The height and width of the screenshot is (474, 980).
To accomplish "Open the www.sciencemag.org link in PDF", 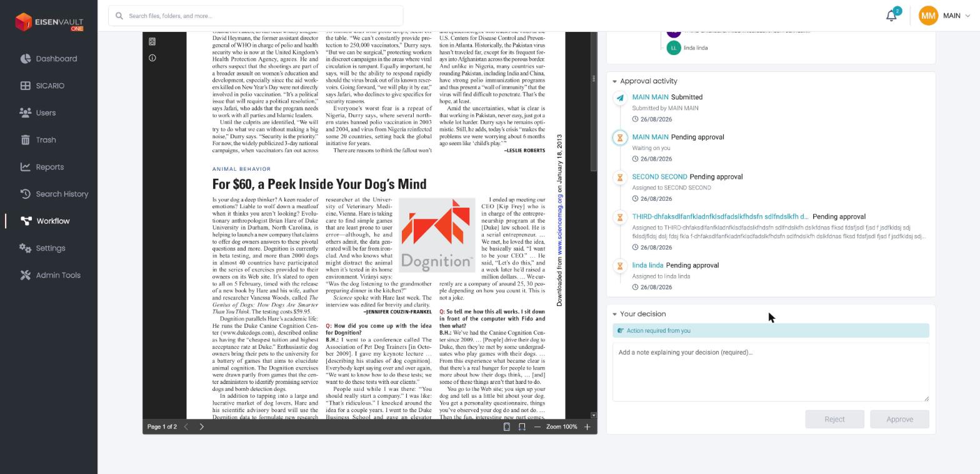I will tap(559, 223).
